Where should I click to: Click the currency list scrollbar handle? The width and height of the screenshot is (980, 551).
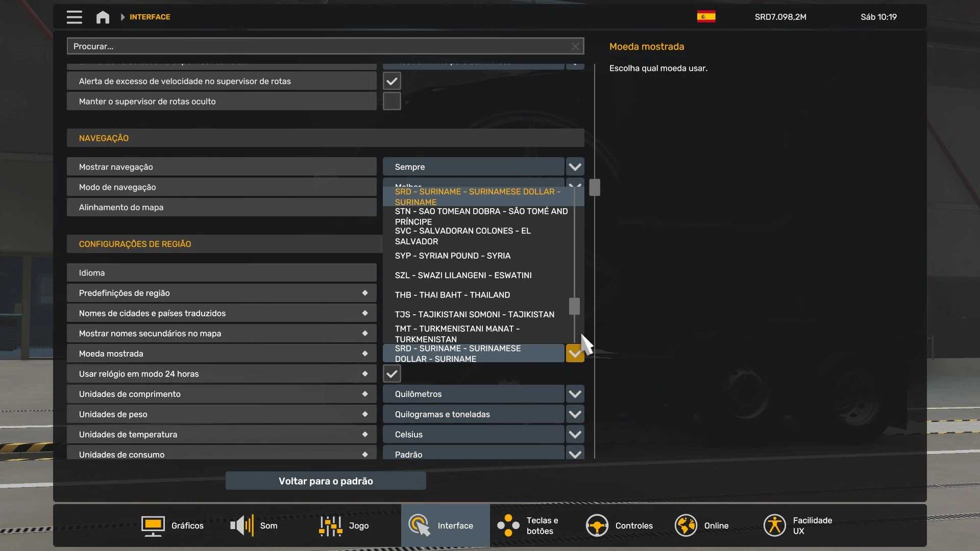574,306
